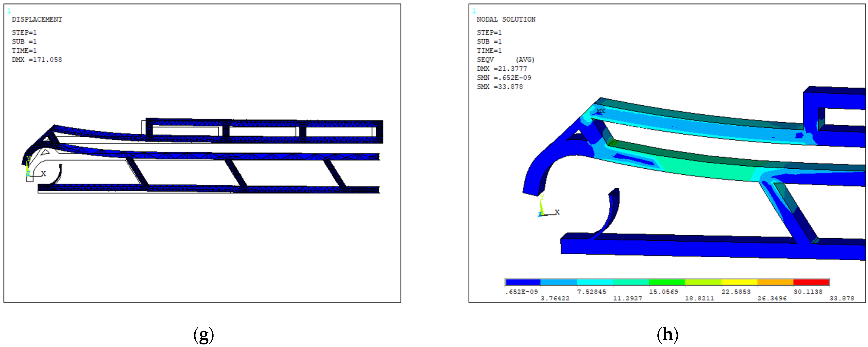Click the SMX =33.878 text label

pyautogui.click(x=499, y=87)
